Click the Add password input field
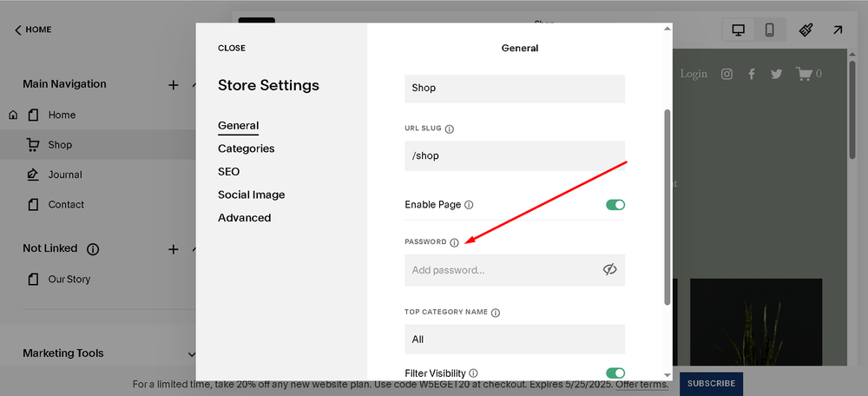This screenshot has width=868, height=396. tap(514, 270)
